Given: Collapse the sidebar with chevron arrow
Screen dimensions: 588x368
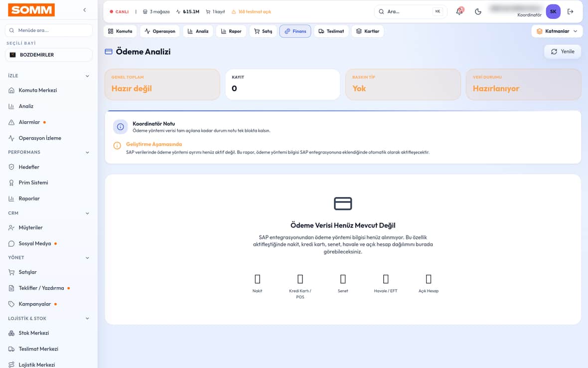Looking at the screenshot, I should tap(84, 10).
